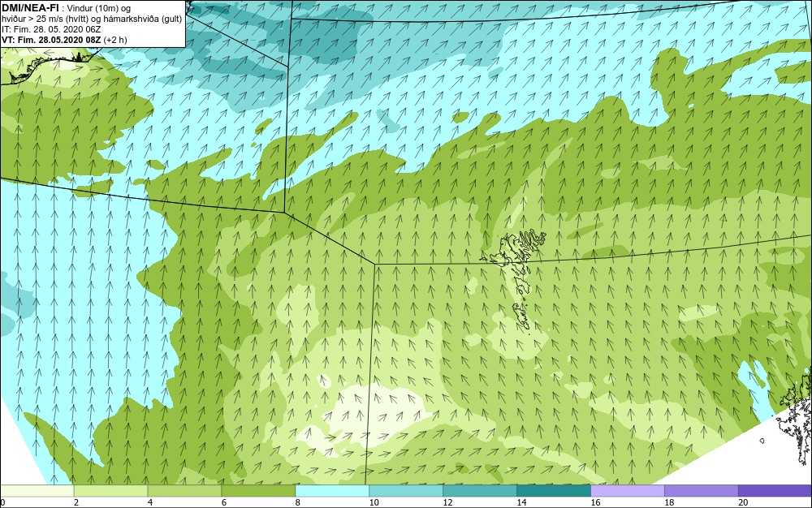This screenshot has height=508, width=812.
Task: Click the swatch above 20 m/s
Action: coord(775,491)
